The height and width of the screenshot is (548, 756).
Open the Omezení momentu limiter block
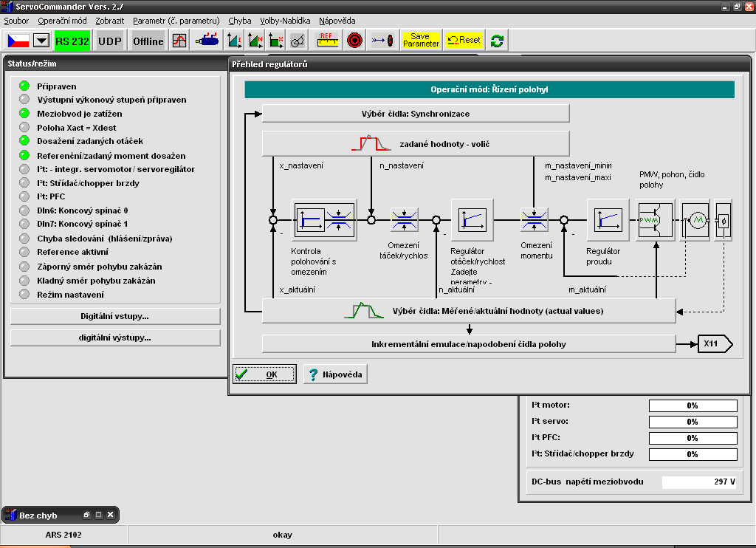(535, 220)
